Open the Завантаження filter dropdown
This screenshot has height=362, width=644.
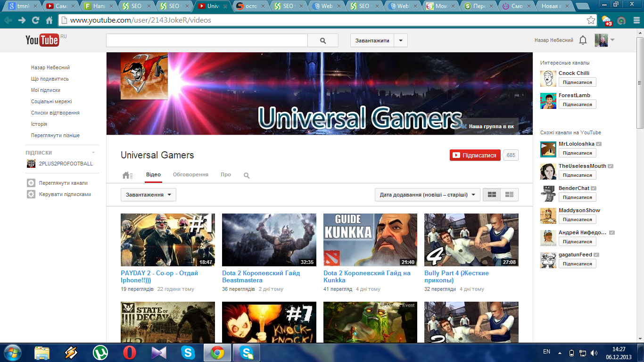[x=149, y=195]
